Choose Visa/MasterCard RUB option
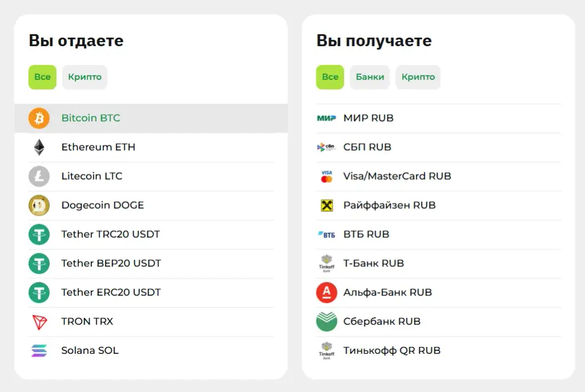This screenshot has width=585, height=392. tap(439, 176)
